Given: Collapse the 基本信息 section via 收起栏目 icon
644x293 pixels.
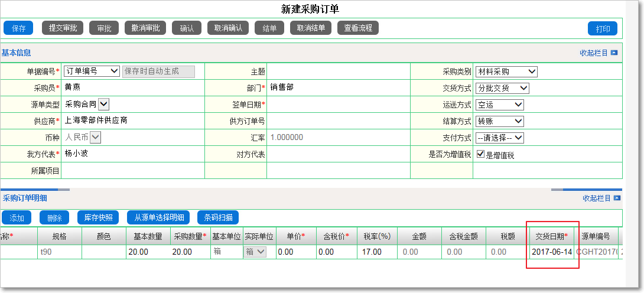Looking at the screenshot, I should pyautogui.click(x=614, y=53).
